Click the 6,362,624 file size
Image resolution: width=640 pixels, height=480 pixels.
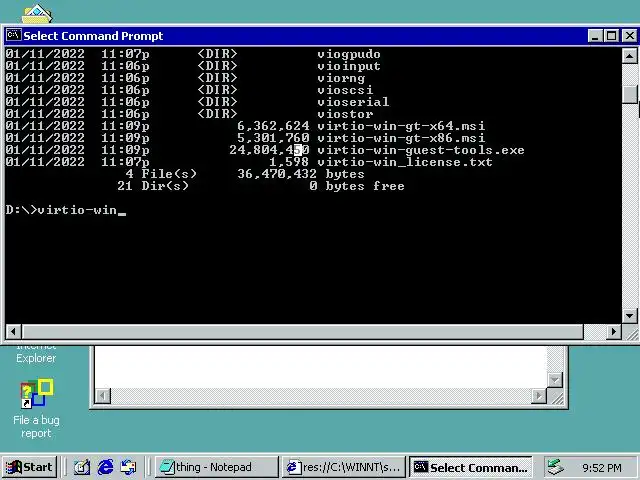pos(273,126)
